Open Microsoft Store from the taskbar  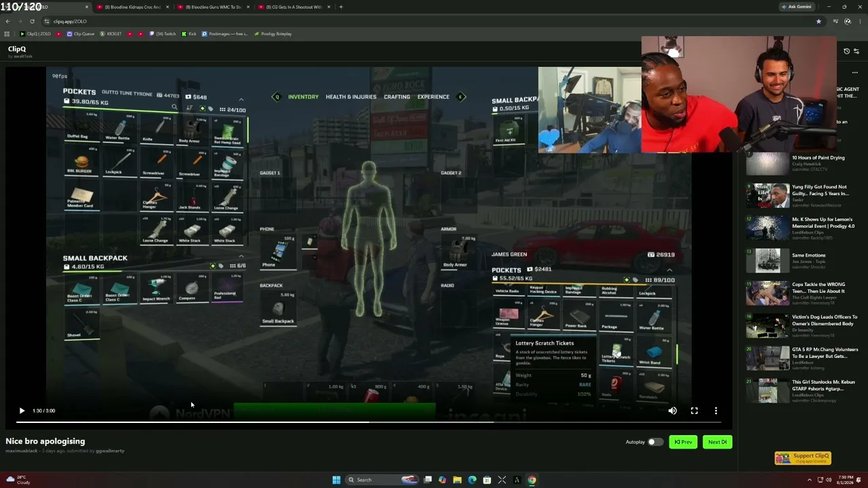tap(487, 480)
